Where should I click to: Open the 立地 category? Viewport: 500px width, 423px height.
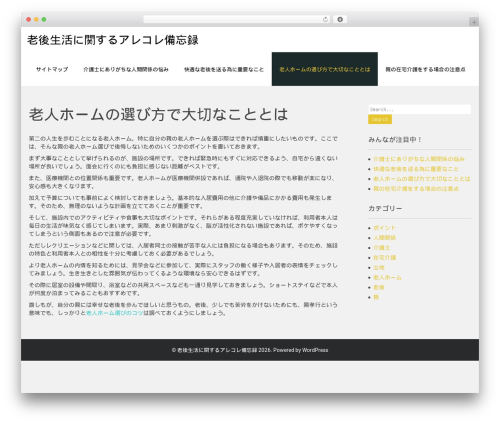point(379,267)
